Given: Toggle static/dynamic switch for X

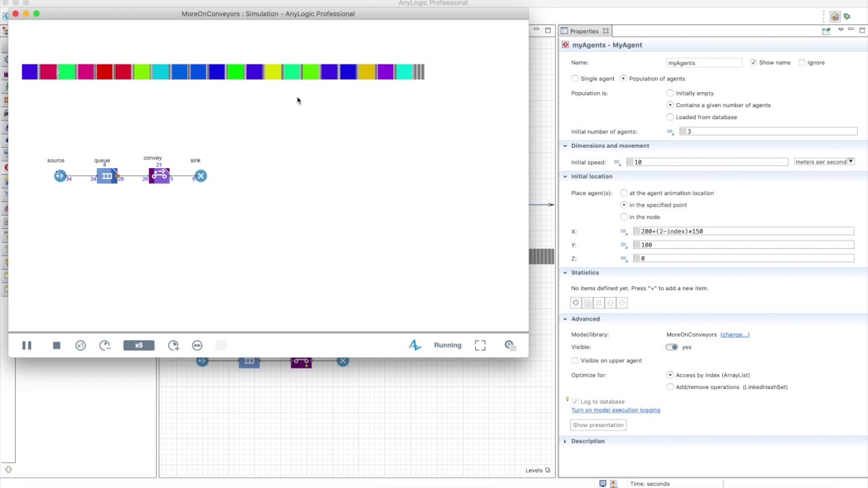Looking at the screenshot, I should coord(624,231).
